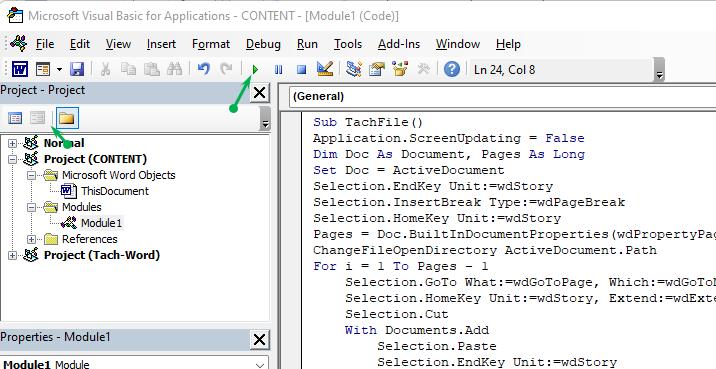Click the blue Help question mark icon

pos(452,69)
